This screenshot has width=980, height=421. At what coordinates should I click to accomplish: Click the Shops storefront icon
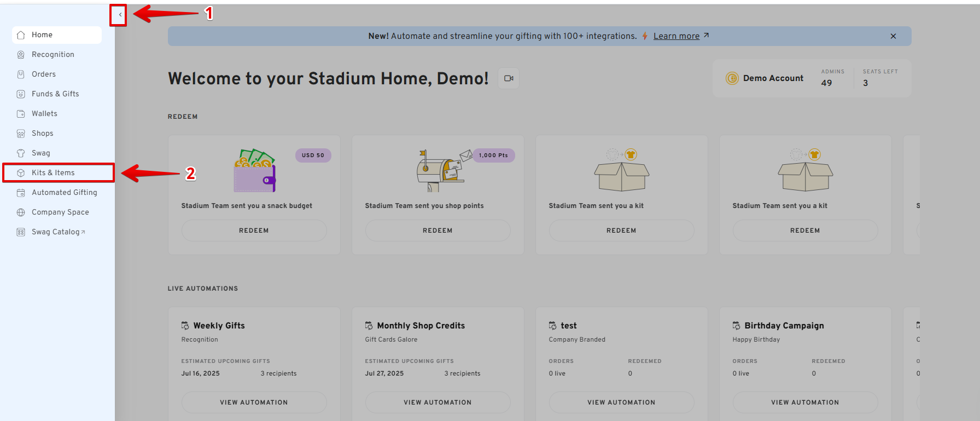click(x=21, y=134)
